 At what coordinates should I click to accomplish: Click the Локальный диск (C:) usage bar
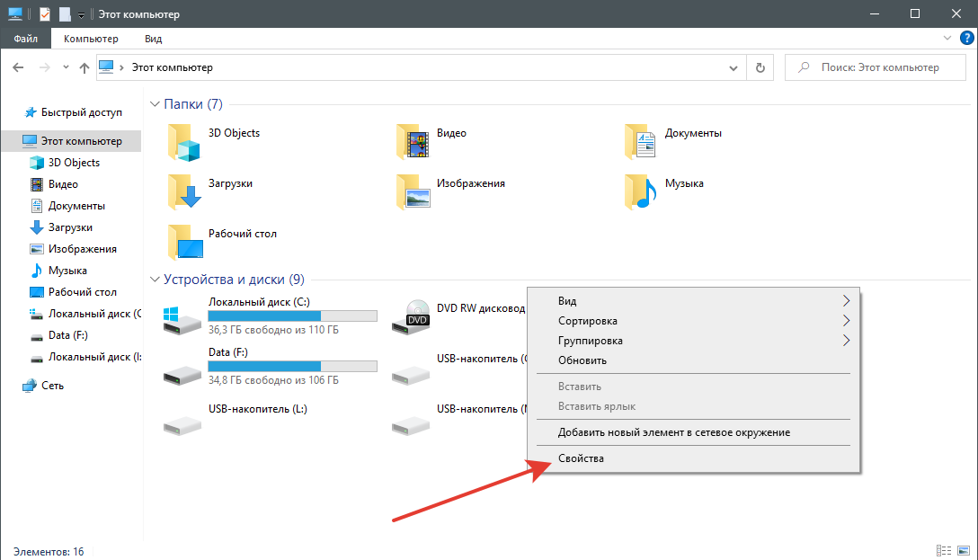pyautogui.click(x=292, y=316)
